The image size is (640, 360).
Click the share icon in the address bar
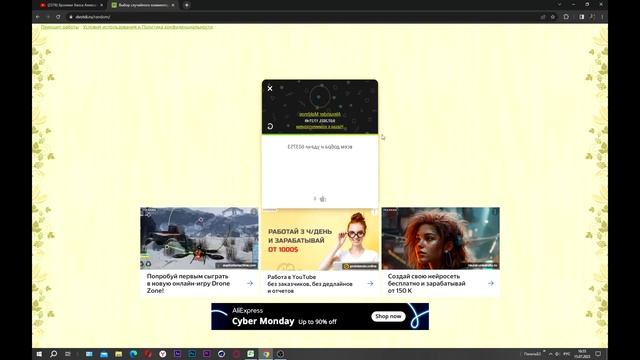click(x=543, y=17)
